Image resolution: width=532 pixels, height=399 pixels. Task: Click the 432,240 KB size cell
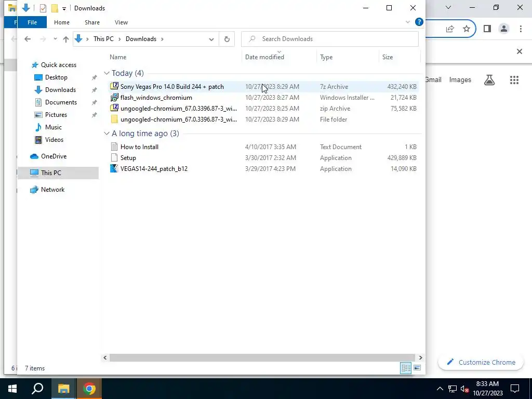point(402,87)
